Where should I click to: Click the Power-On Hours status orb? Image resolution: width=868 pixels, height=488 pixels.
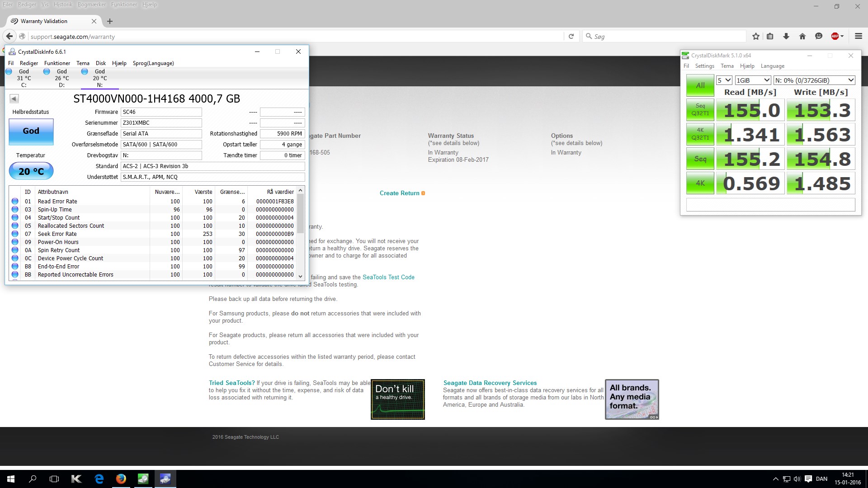point(15,242)
